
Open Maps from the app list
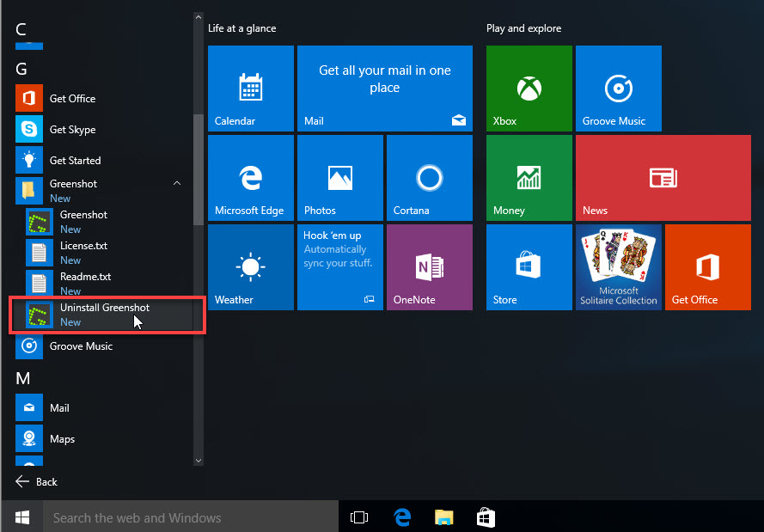click(102, 438)
